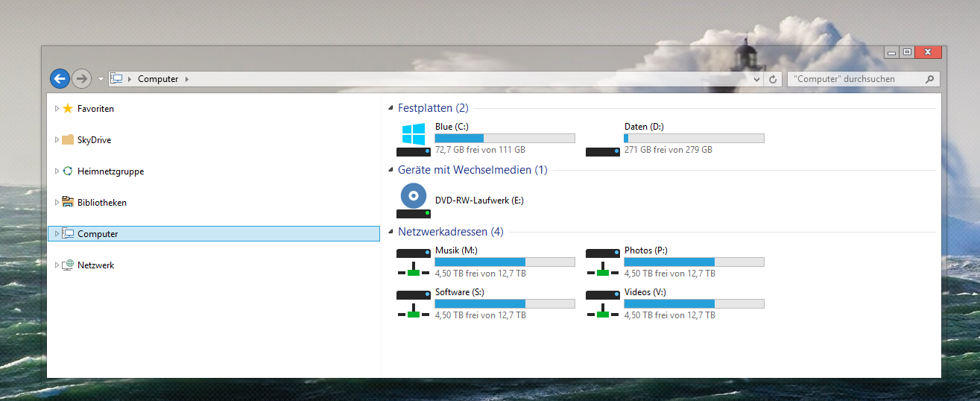Expand the Netzwerk tree node arrow
The height and width of the screenshot is (401, 980).
[57, 265]
